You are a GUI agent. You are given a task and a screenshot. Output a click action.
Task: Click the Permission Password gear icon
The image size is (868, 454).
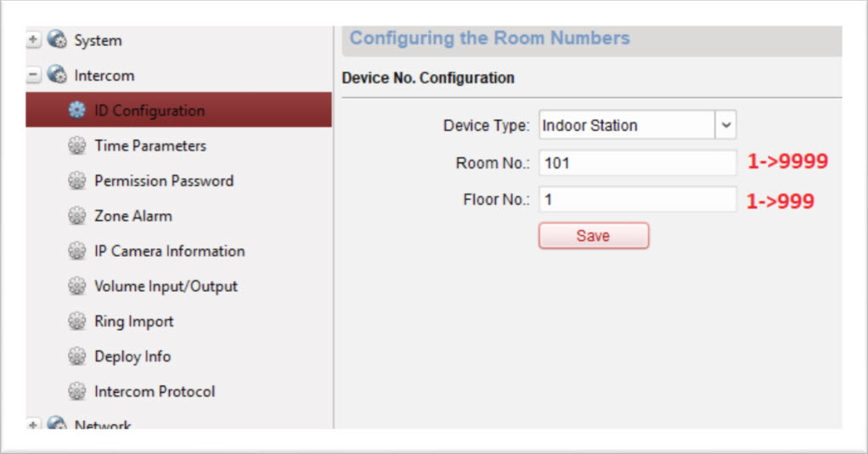coord(77,181)
